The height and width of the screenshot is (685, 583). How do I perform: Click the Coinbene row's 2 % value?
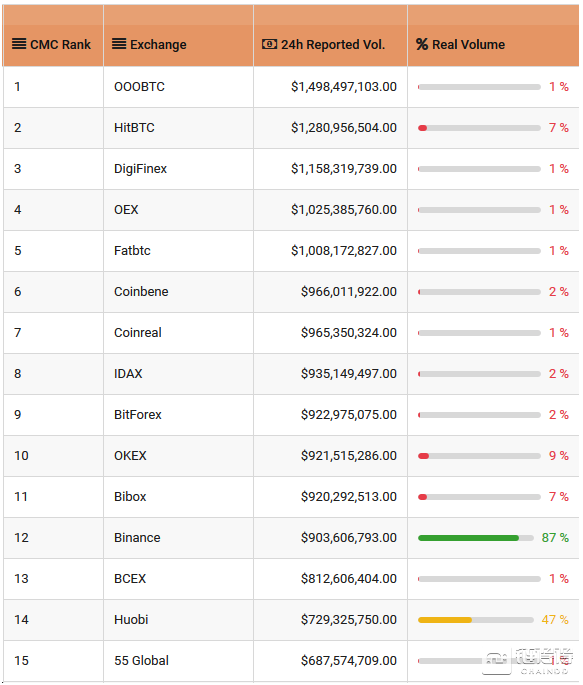[559, 291]
